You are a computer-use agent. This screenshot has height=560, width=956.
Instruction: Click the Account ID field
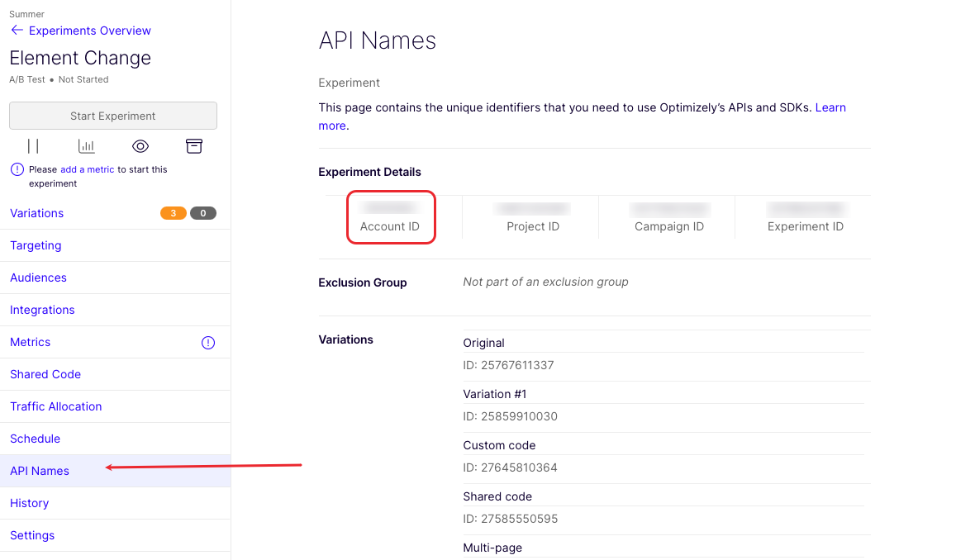tap(390, 217)
